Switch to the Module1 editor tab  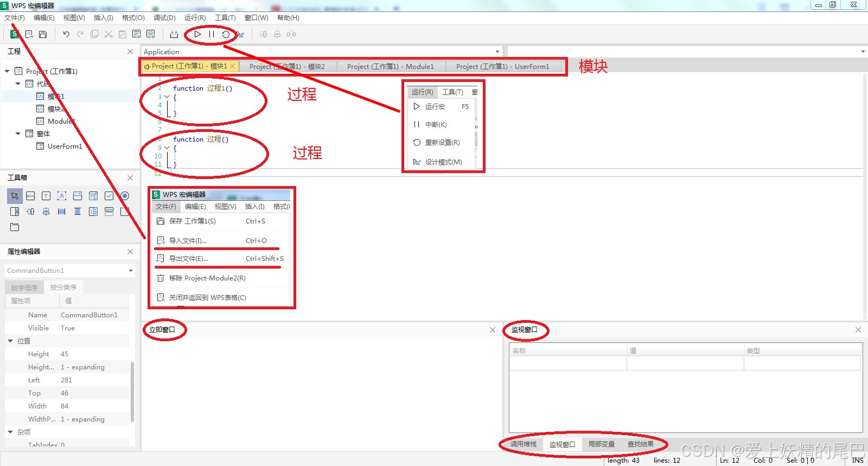point(391,66)
